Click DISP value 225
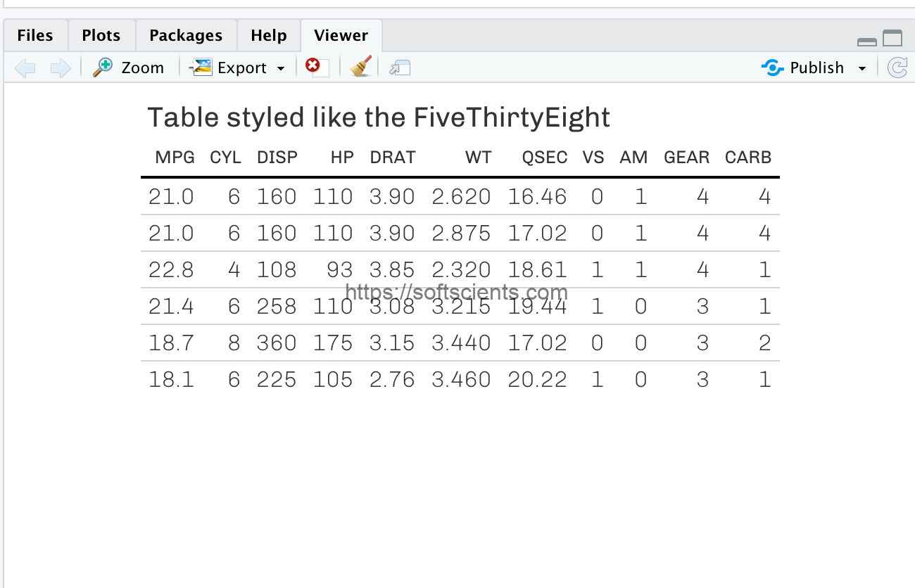The height and width of the screenshot is (588, 915). 277,380
